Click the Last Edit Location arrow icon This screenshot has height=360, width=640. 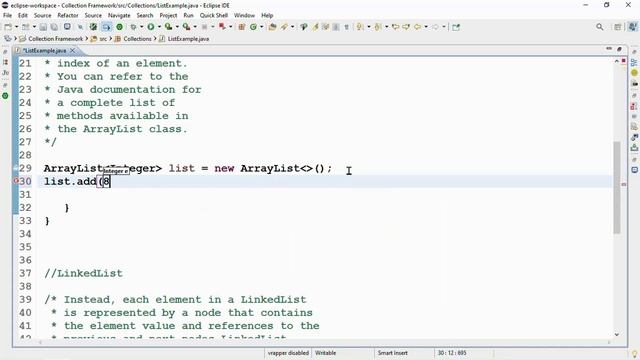(395, 27)
